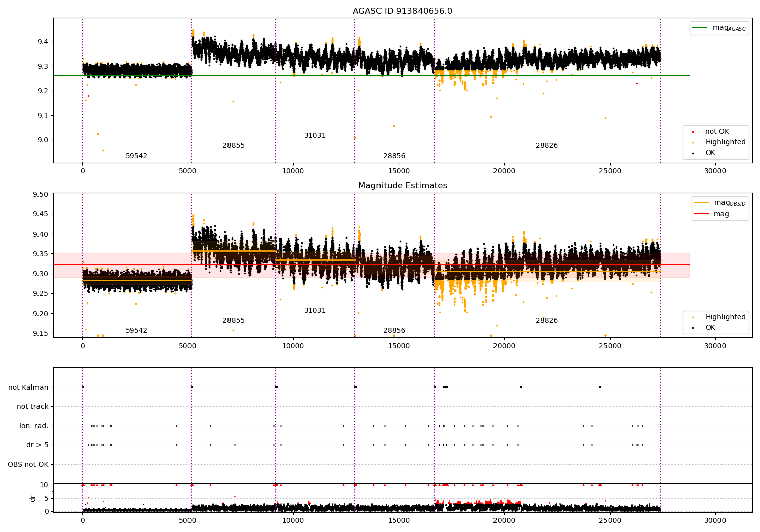760x532 pixels.
Task: Click the black 'OK' legend entry in top plot
Action: click(x=710, y=153)
